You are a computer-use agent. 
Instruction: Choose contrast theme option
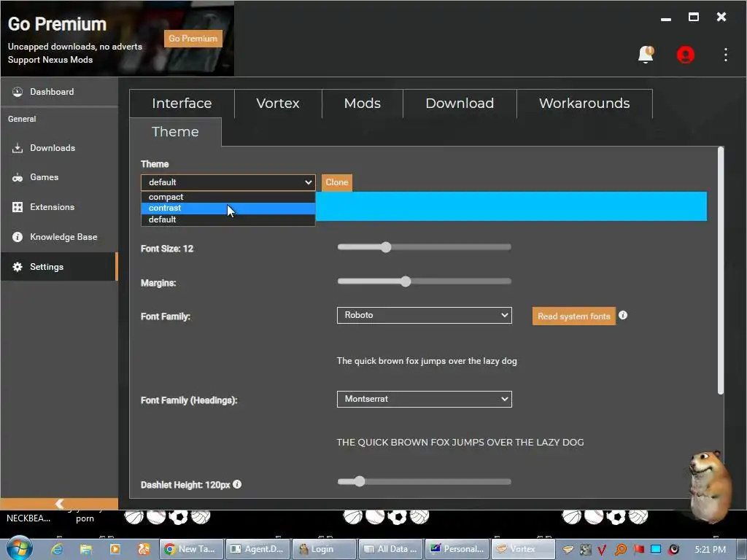228,208
